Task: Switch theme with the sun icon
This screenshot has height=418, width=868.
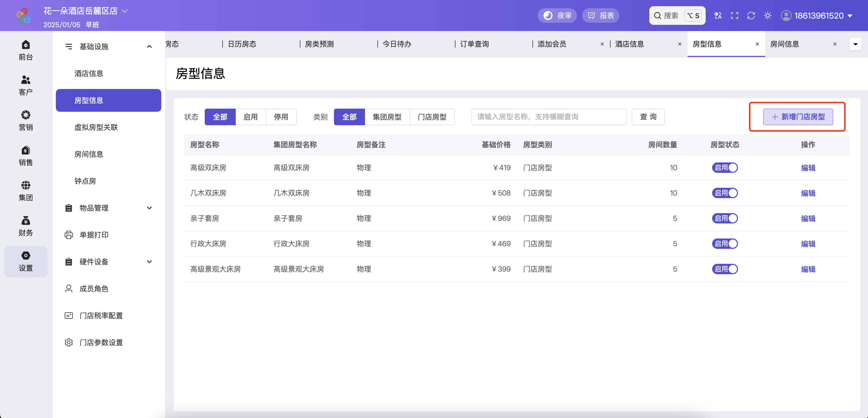Action: pos(768,16)
